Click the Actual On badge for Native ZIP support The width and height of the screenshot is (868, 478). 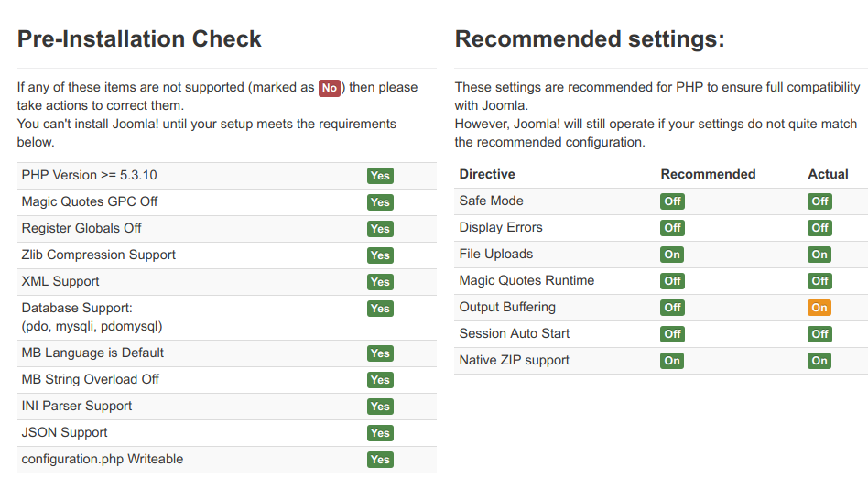click(819, 361)
